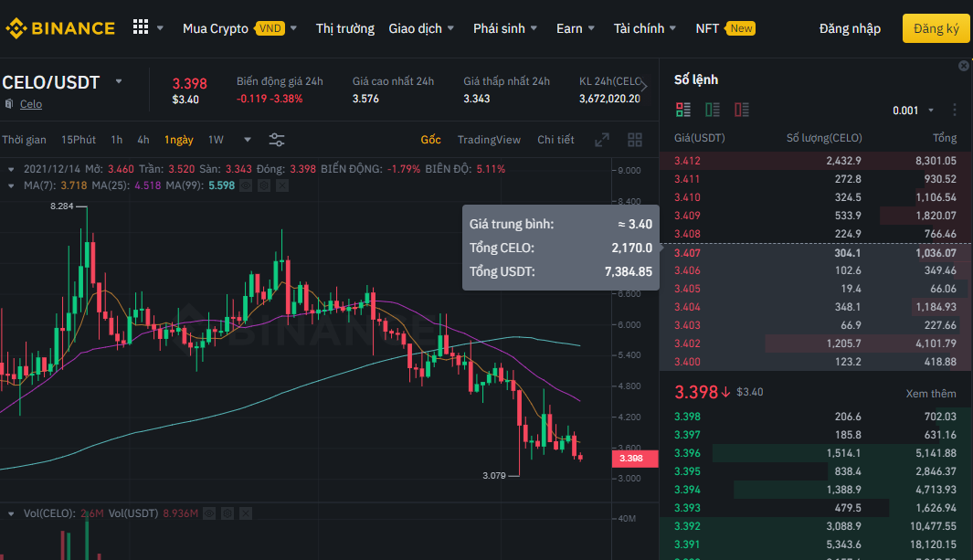
Task: Show only buy orders in order book
Action: click(x=713, y=111)
